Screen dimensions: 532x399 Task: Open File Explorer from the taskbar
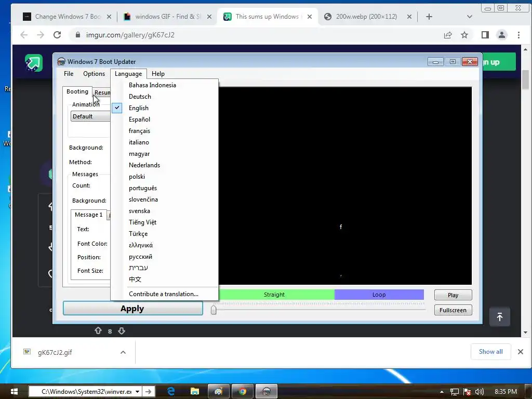coord(195,392)
